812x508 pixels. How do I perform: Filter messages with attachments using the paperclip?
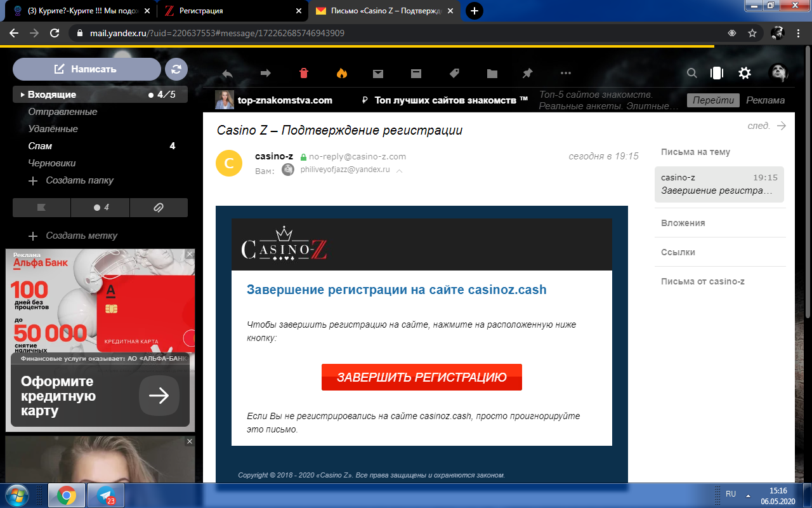point(159,208)
